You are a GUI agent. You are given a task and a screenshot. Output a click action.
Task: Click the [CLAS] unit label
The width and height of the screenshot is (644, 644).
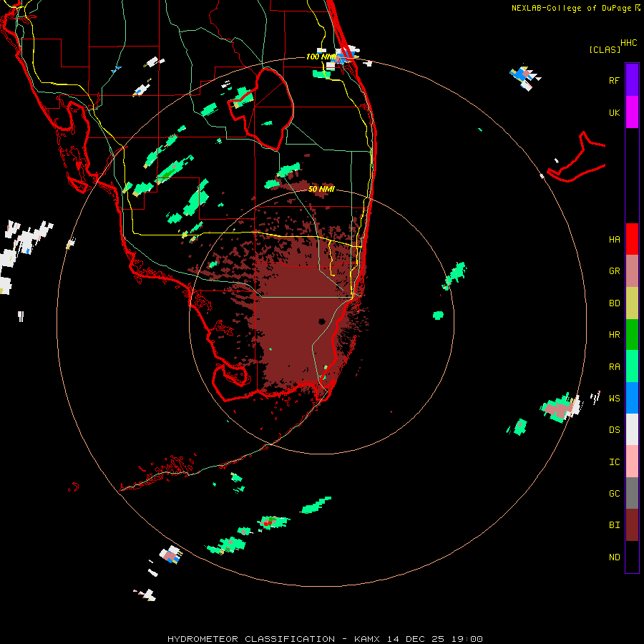(605, 49)
